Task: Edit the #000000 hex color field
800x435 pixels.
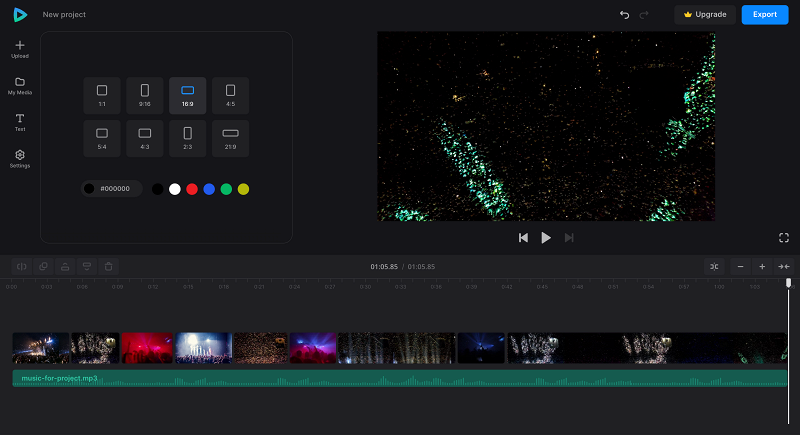Action: pos(112,189)
